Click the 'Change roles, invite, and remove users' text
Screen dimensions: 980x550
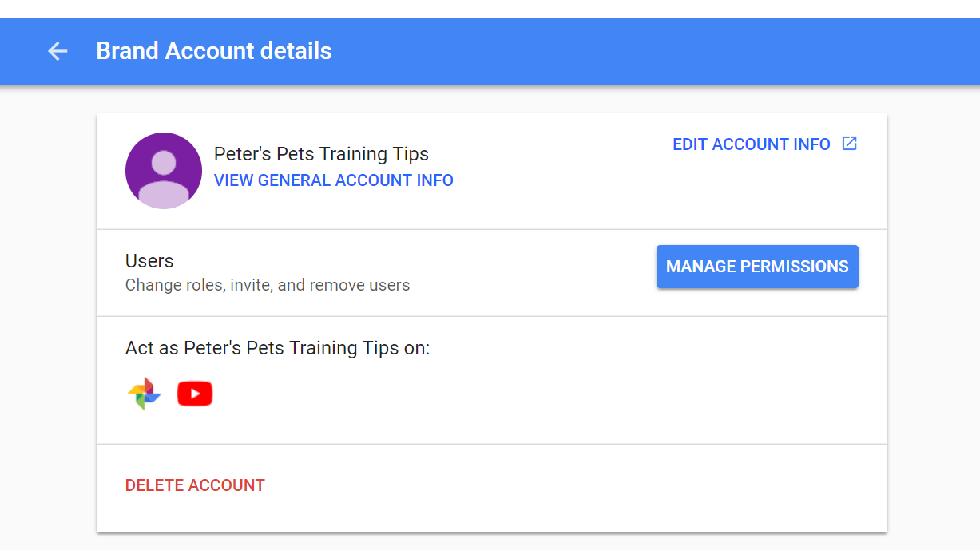coord(267,285)
